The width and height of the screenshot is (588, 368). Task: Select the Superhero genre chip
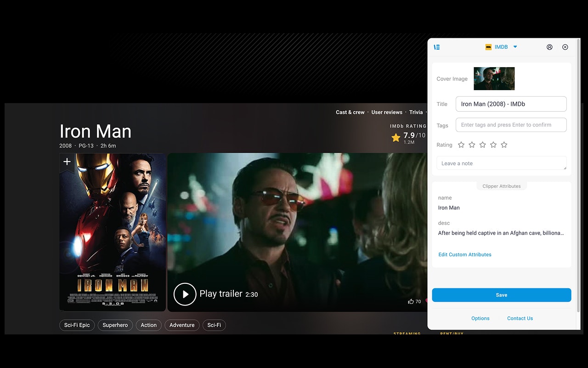(x=115, y=325)
